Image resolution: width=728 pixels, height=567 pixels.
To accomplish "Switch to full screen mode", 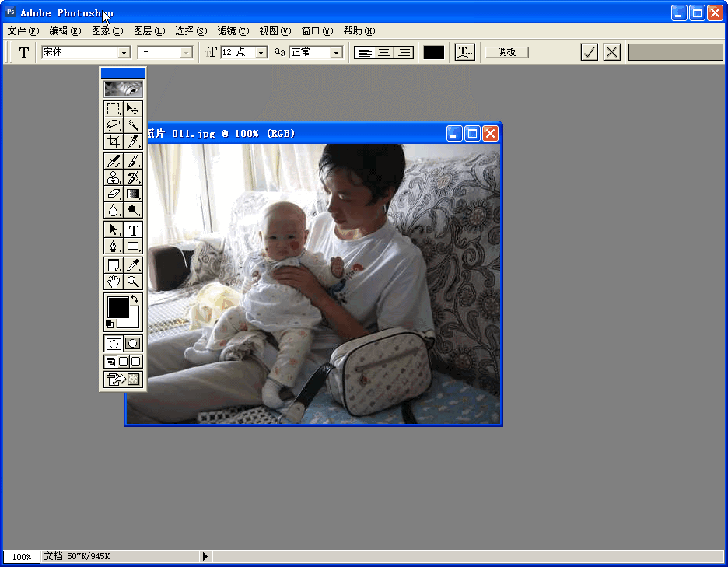I will click(136, 361).
